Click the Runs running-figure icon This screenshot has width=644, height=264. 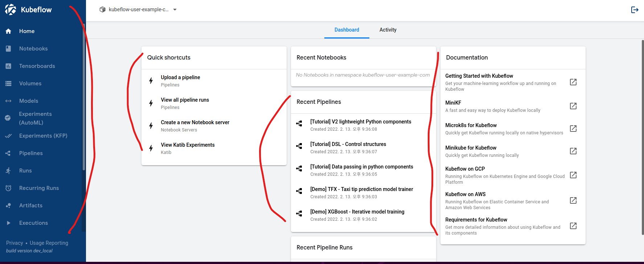click(x=8, y=171)
